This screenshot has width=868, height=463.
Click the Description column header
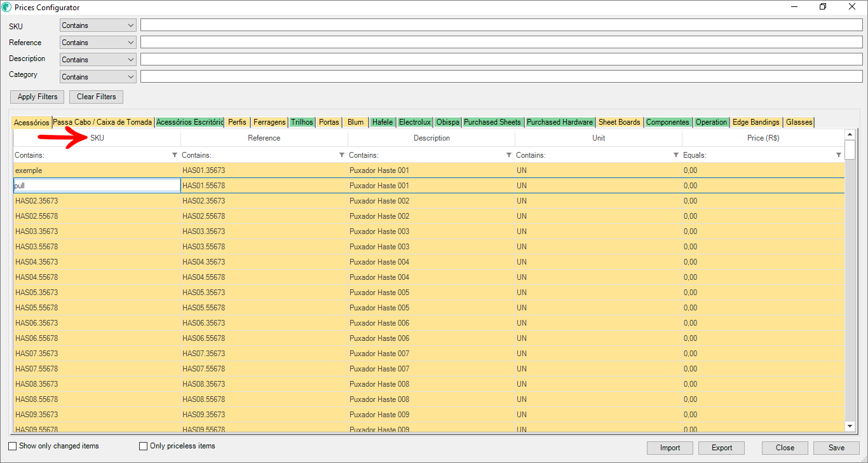click(431, 138)
